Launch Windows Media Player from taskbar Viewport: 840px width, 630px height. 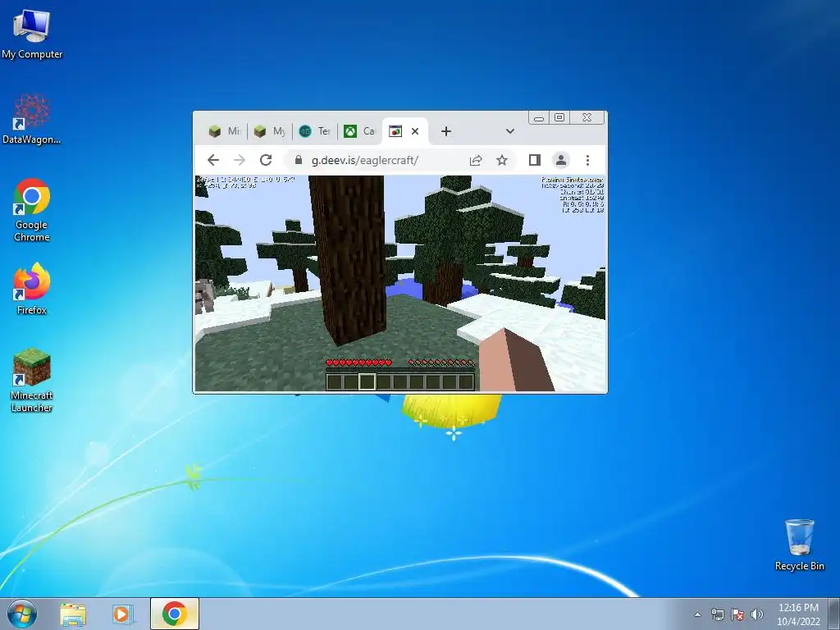click(x=122, y=614)
